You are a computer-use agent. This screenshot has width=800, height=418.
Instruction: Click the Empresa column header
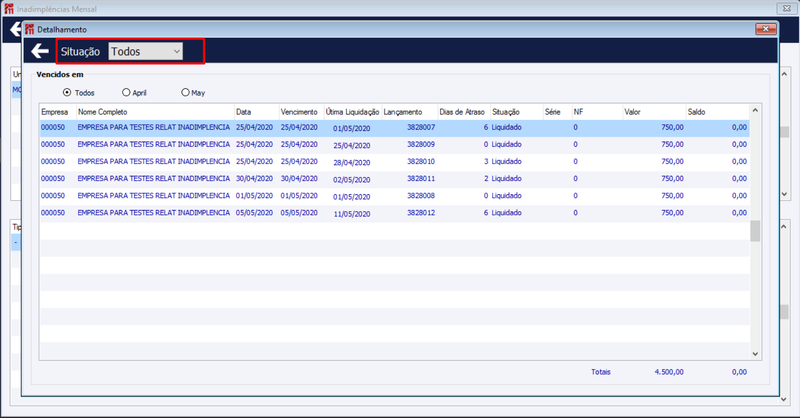(x=58, y=112)
